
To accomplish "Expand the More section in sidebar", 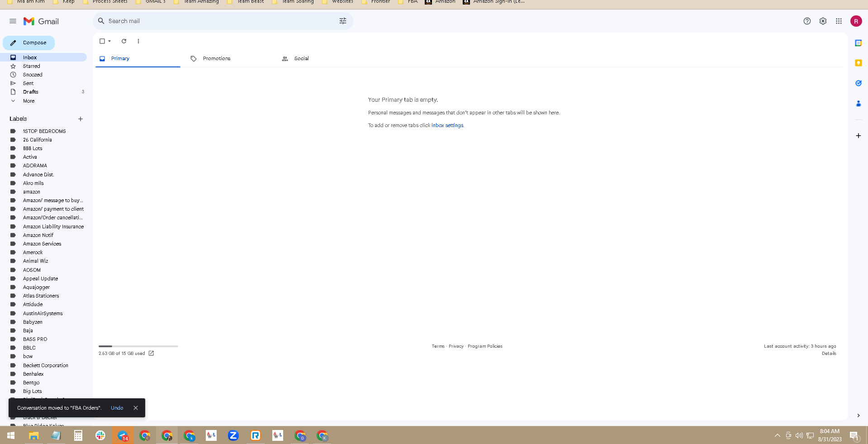I will 28,101.
